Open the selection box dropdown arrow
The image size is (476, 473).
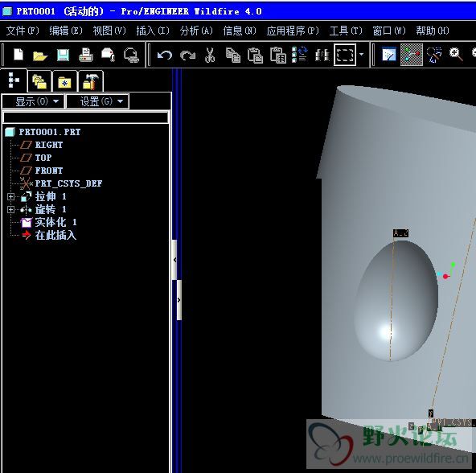click(361, 55)
